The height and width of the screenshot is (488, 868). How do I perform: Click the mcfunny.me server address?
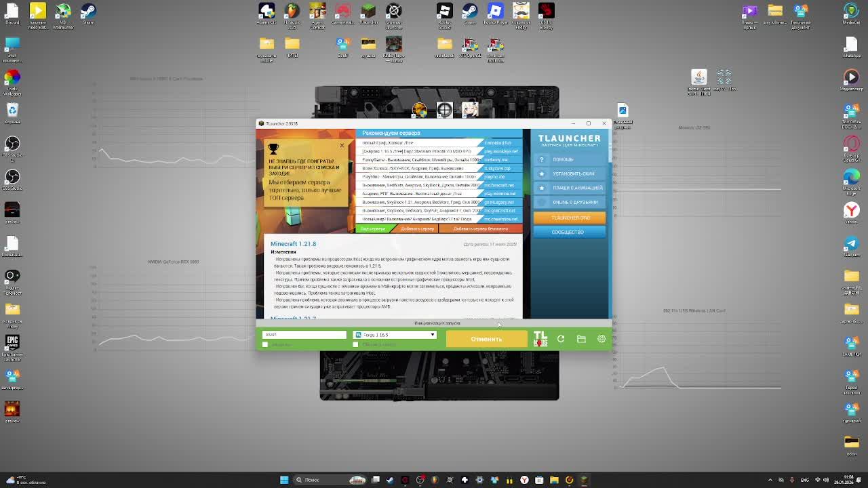pos(496,160)
